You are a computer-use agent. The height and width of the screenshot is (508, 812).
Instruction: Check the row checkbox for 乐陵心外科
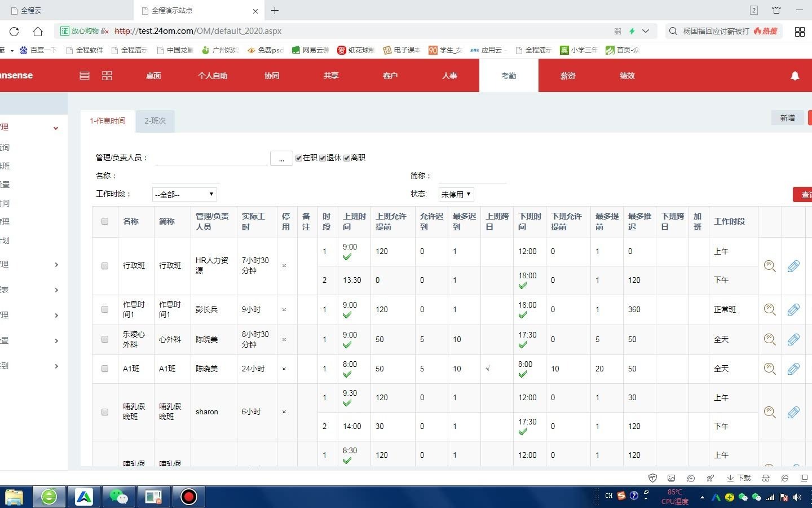pyautogui.click(x=105, y=339)
